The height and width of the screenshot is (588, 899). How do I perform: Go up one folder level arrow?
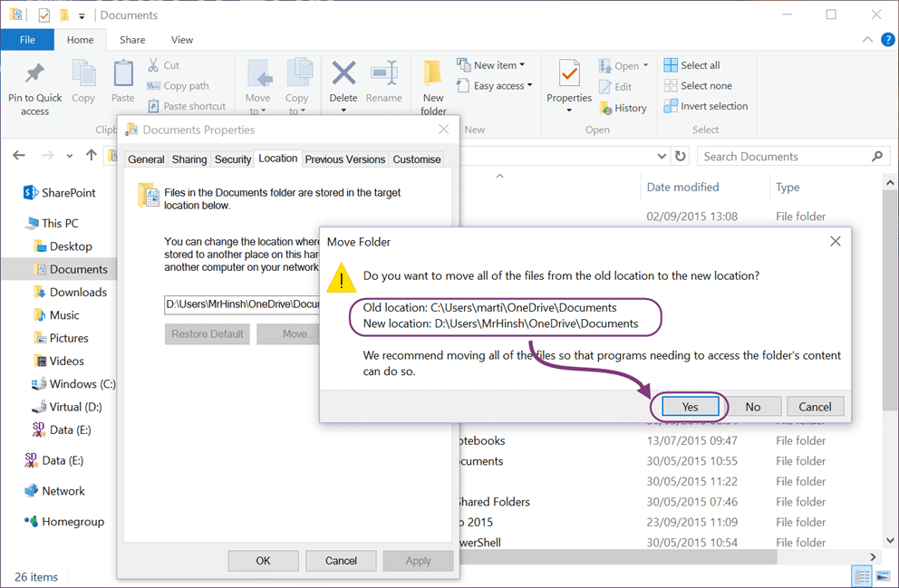point(92,155)
